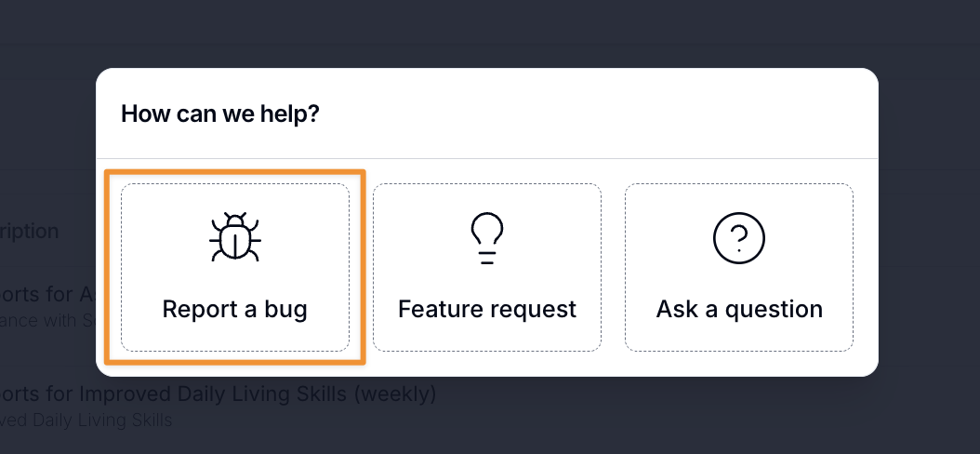Click the bug icon
The image size is (980, 454).
tap(234, 238)
